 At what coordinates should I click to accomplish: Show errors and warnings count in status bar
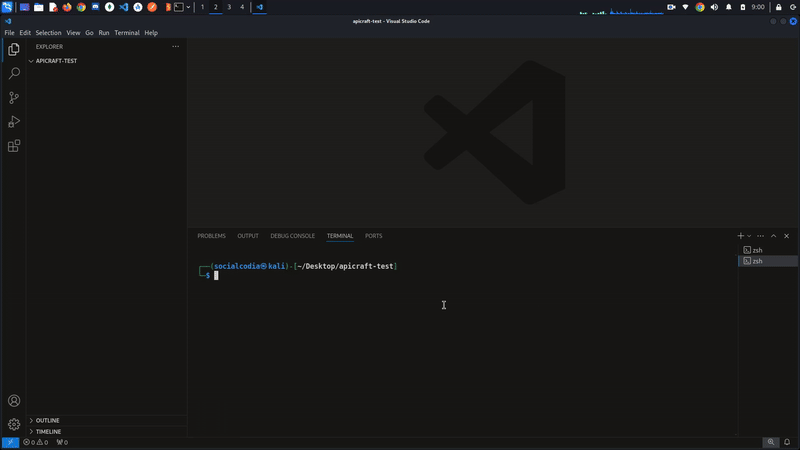(x=36, y=442)
